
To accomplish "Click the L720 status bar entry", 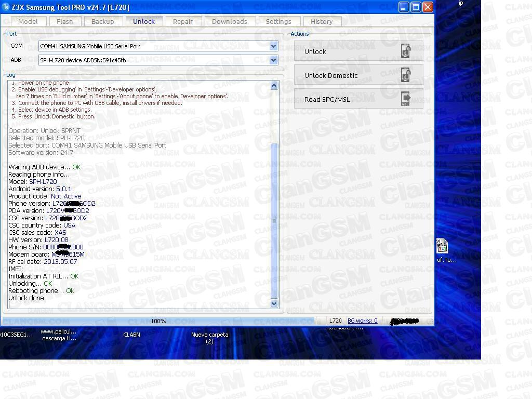I will point(336,321).
